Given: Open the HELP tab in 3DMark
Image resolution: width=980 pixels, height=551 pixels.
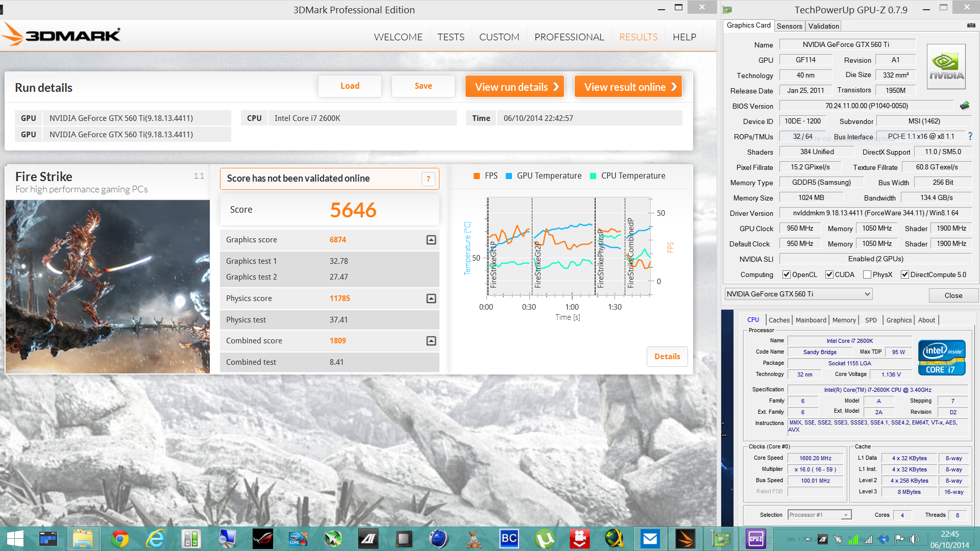Looking at the screenshot, I should tap(684, 37).
